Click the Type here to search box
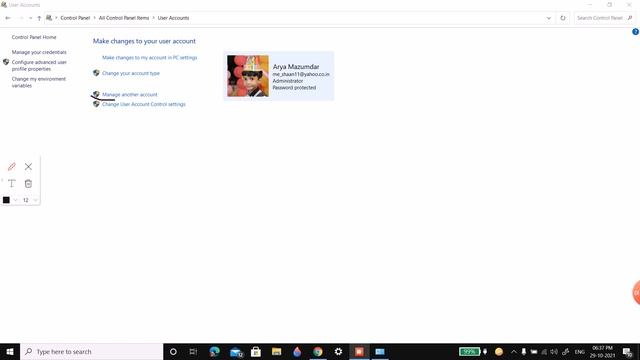 tap(92, 351)
